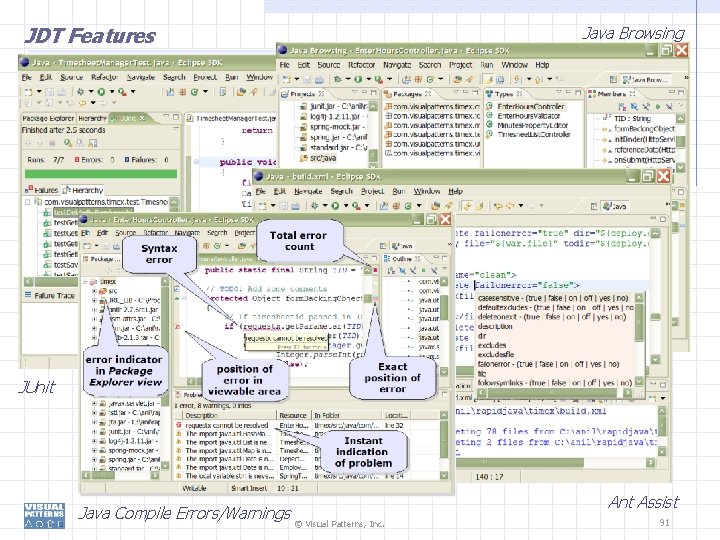The width and height of the screenshot is (720, 540).
Task: Click the Run button in the build.xml window toolbar
Action: coord(335,206)
